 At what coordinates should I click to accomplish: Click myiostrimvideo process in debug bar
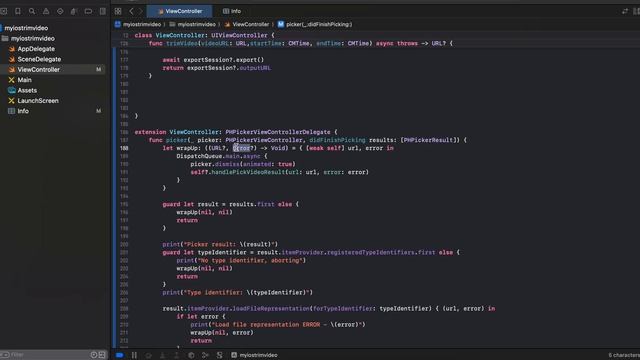(x=254, y=355)
